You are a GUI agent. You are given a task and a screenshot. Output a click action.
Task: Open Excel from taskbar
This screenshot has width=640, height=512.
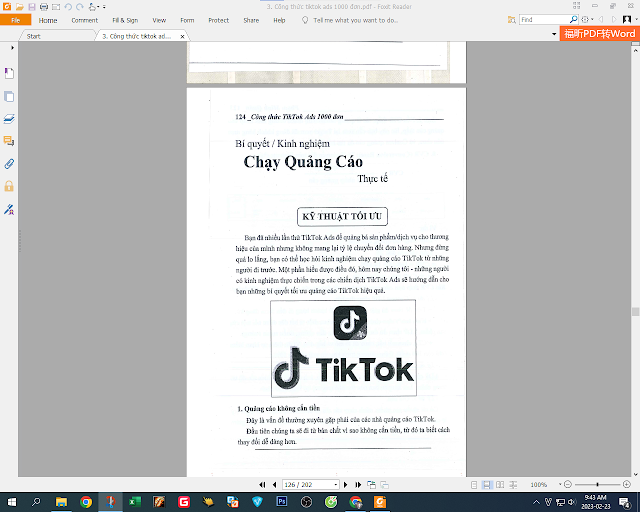pos(135,502)
